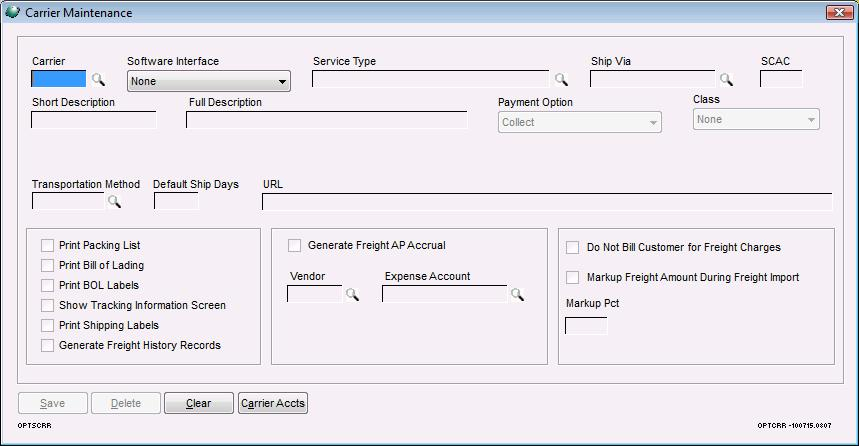Screen dimensions: 859x446
Task: Expand the Software Interface dropdown
Action: 209,81
